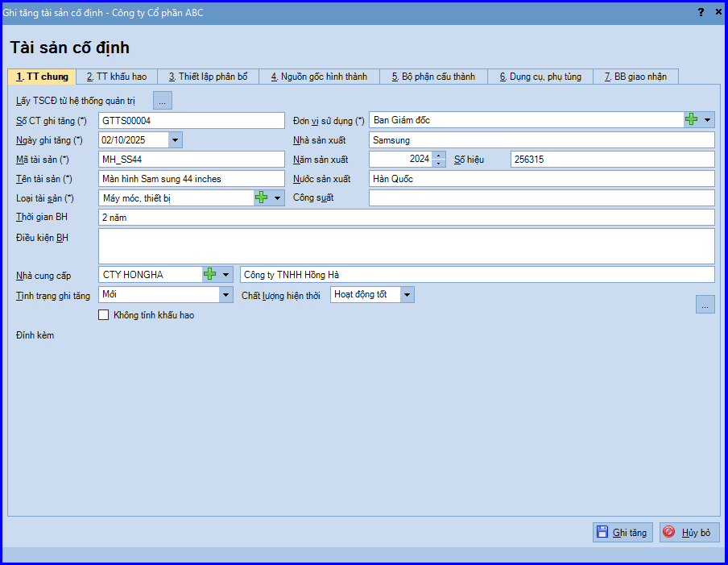Increase Năm sản xuất with up arrow
This screenshot has width=728, height=565.
pos(439,156)
